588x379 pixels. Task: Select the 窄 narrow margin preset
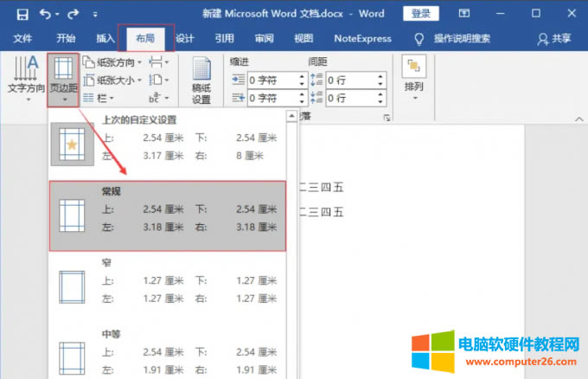tap(168, 286)
